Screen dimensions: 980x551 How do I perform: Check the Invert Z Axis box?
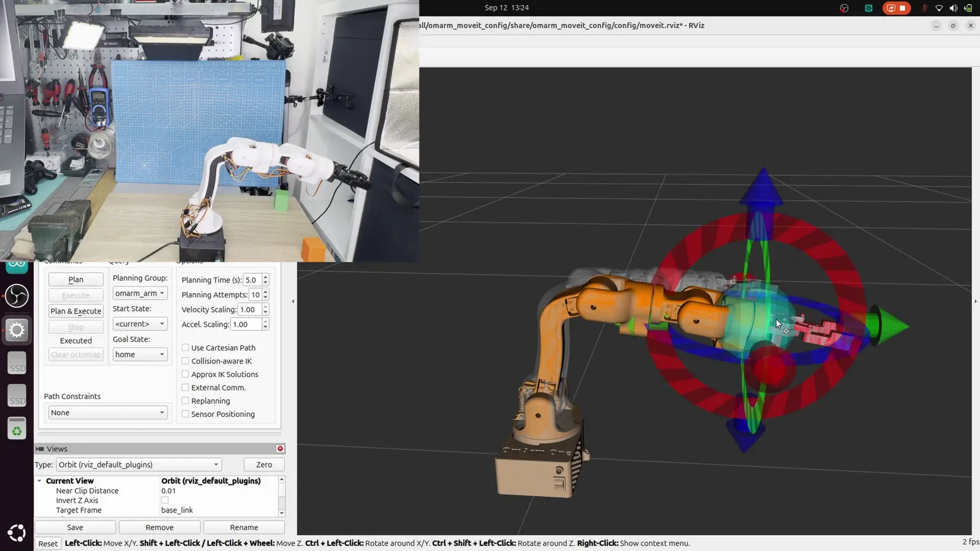165,500
